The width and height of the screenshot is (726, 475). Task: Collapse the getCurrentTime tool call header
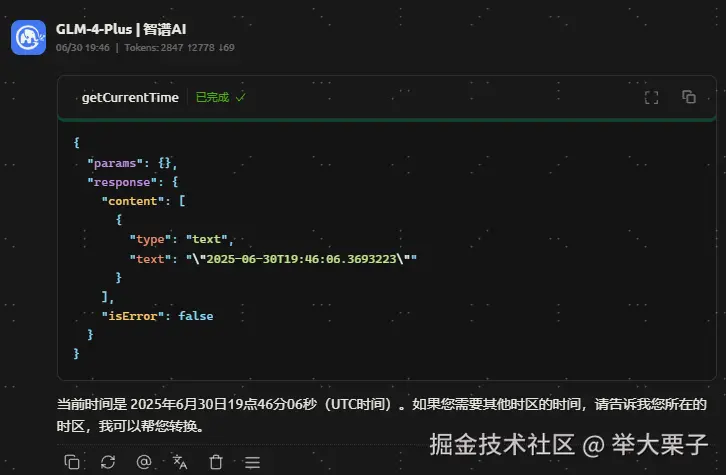tap(387, 97)
